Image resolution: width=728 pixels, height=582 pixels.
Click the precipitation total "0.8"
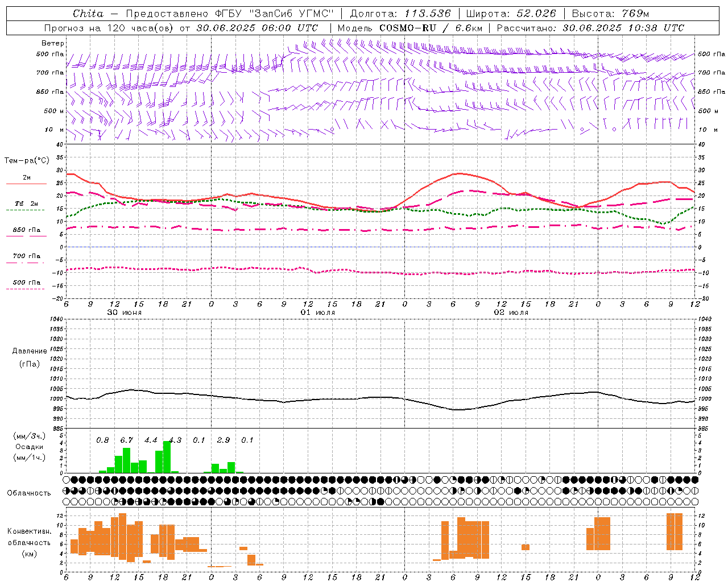coord(102,440)
